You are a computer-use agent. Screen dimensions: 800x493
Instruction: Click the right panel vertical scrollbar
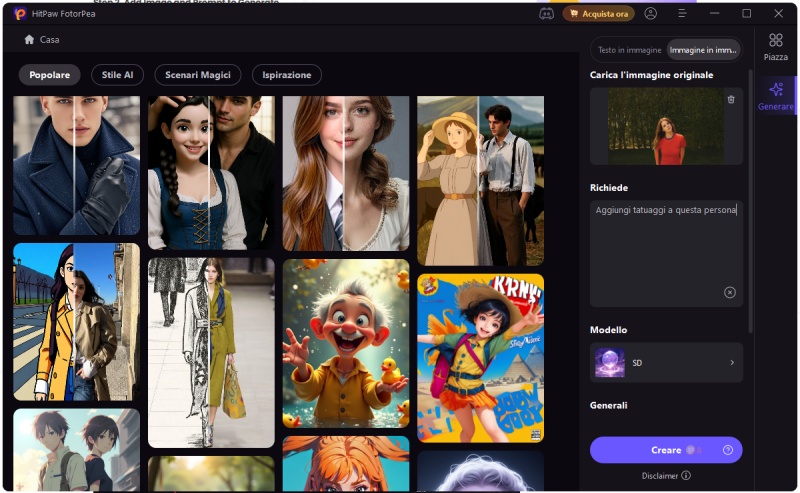(x=751, y=202)
